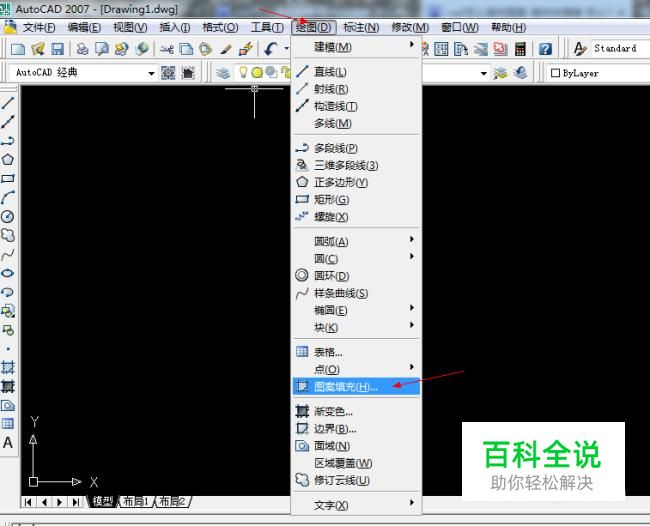Click the Paste clipboard icon
Image resolution: width=650 pixels, height=526 pixels.
tap(206, 49)
